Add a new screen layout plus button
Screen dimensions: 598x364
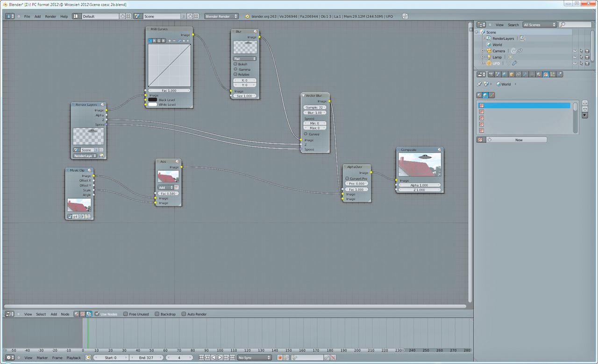pos(122,16)
